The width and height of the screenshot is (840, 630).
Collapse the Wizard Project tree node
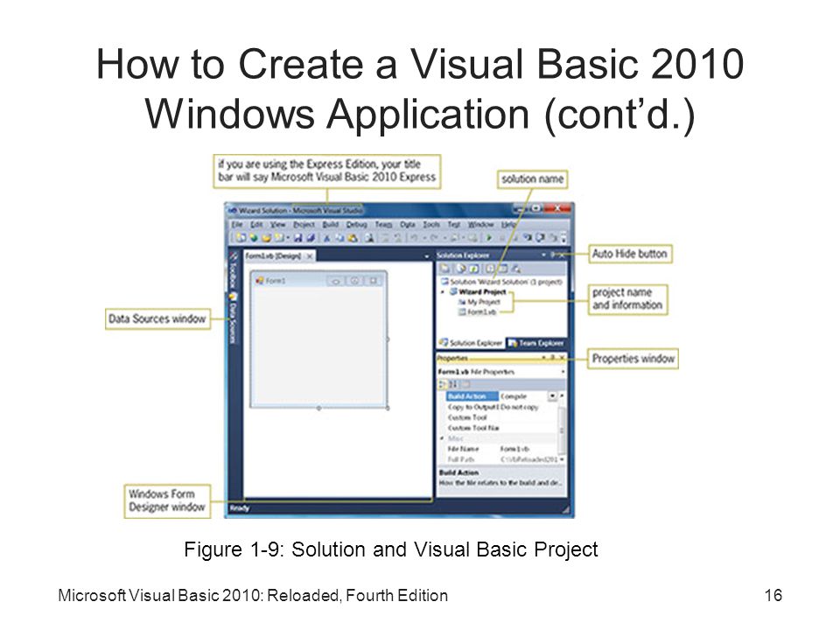(x=443, y=292)
